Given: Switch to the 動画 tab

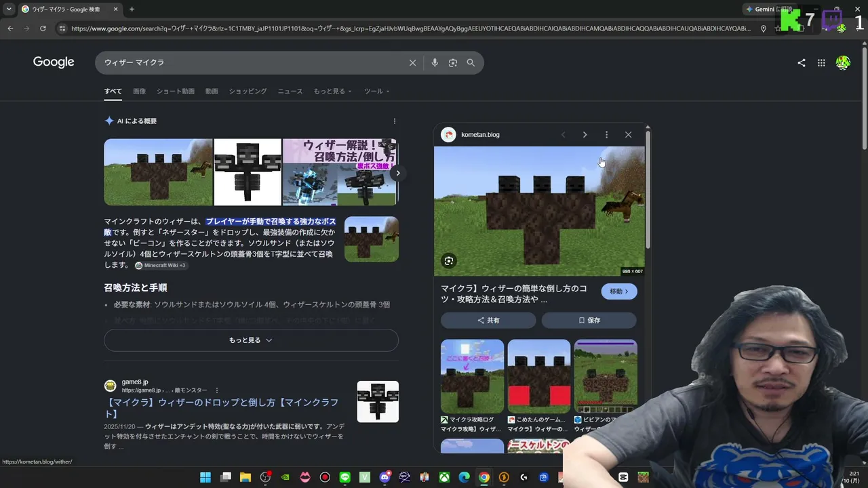Looking at the screenshot, I should tap(212, 91).
